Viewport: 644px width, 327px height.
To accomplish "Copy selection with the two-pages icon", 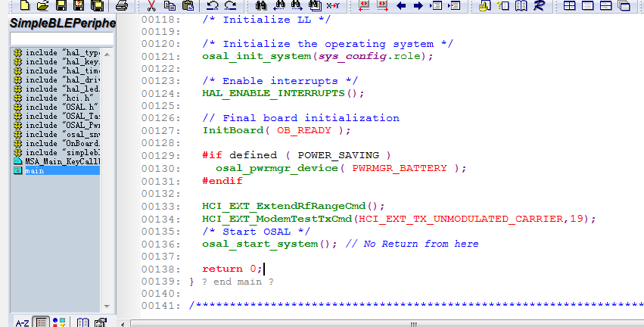I will [170, 5].
